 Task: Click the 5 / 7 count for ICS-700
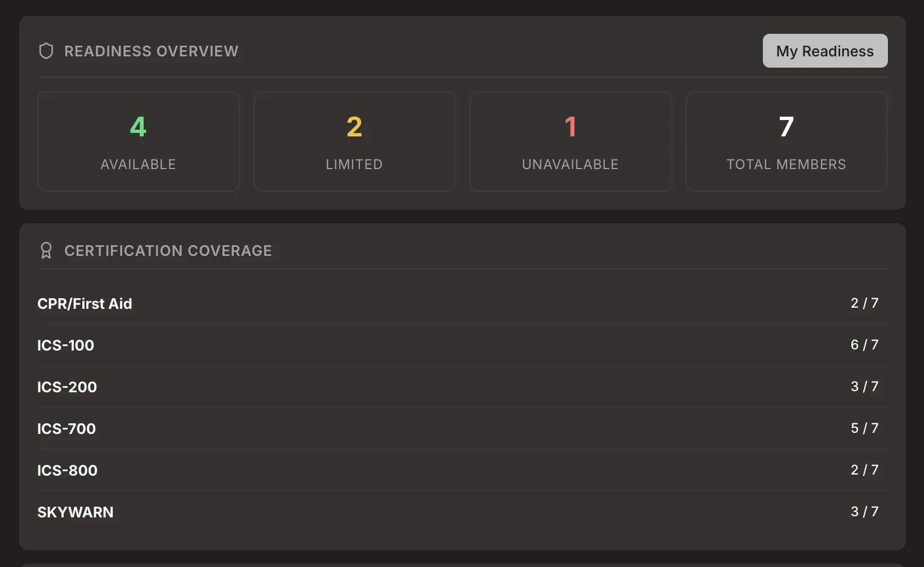pyautogui.click(x=865, y=428)
